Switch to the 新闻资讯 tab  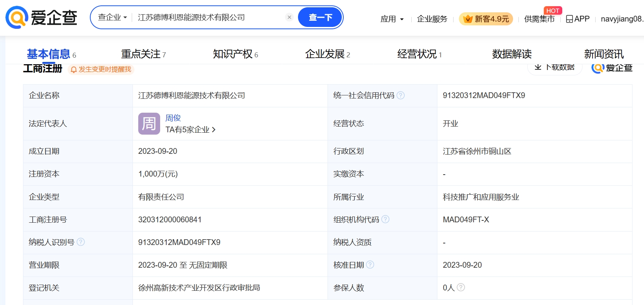click(604, 54)
